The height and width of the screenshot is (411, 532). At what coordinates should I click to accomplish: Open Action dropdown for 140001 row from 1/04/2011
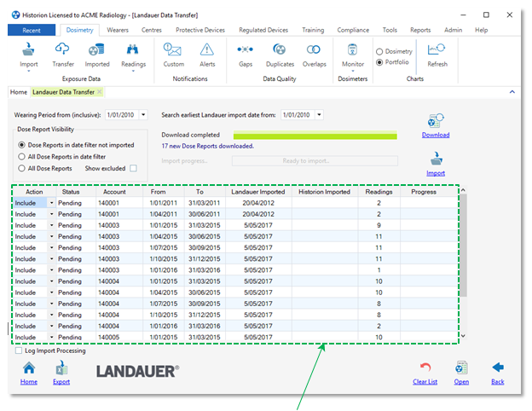pos(51,214)
